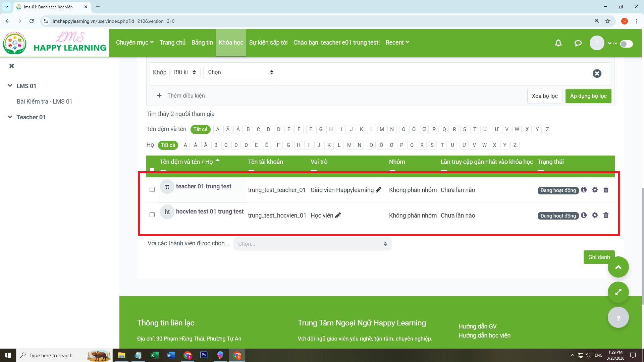Viewport: 644px width, 362px height.
Task: Open the notifications bell icon
Action: 558,43
